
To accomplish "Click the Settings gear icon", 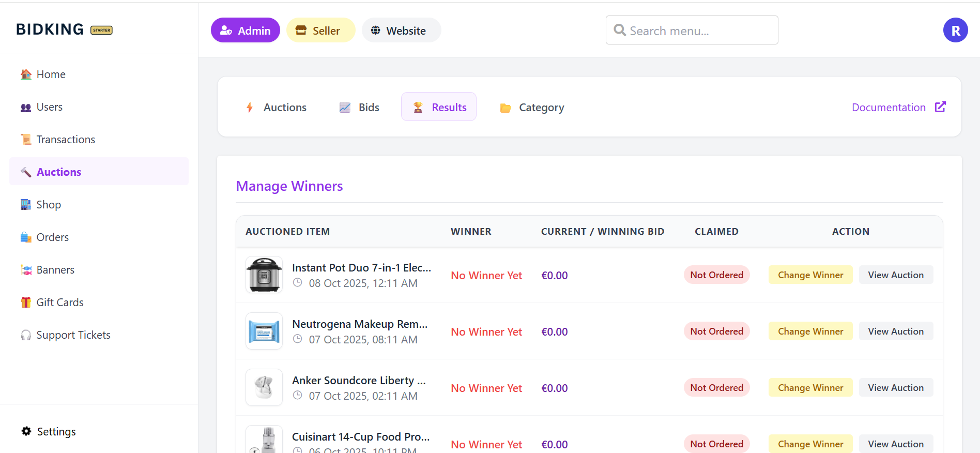I will click(x=26, y=431).
